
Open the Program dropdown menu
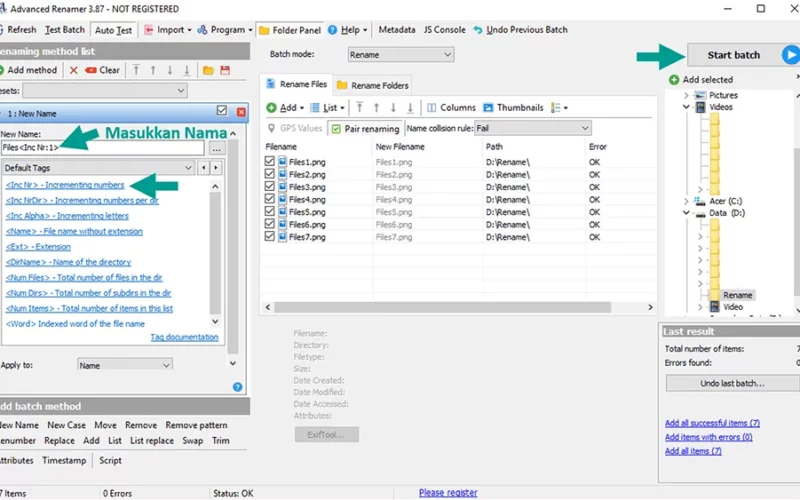pyautogui.click(x=225, y=30)
